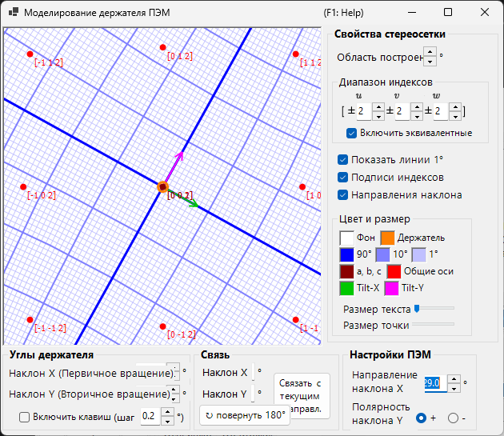Open the Держатель orange color swatch
The width and height of the screenshot is (504, 436).
click(x=387, y=238)
